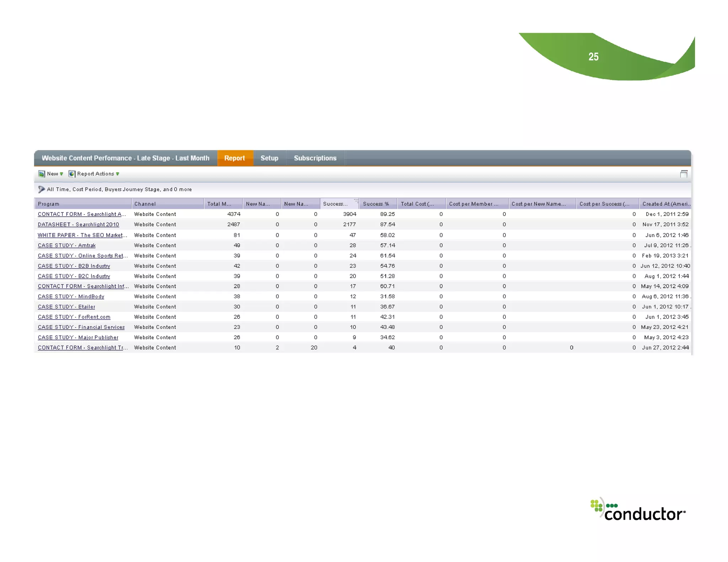This screenshot has height=562, width=728.
Task: Click the Cost per Member column header
Action: (473, 204)
